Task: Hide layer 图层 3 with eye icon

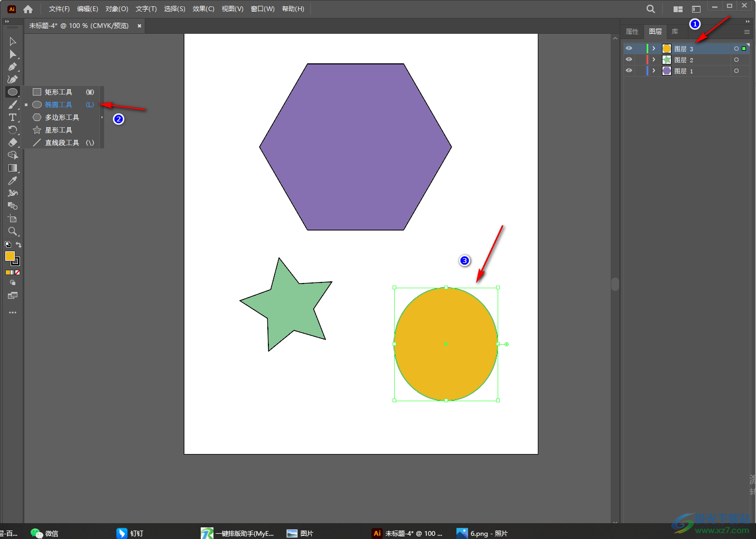Action: pyautogui.click(x=629, y=49)
